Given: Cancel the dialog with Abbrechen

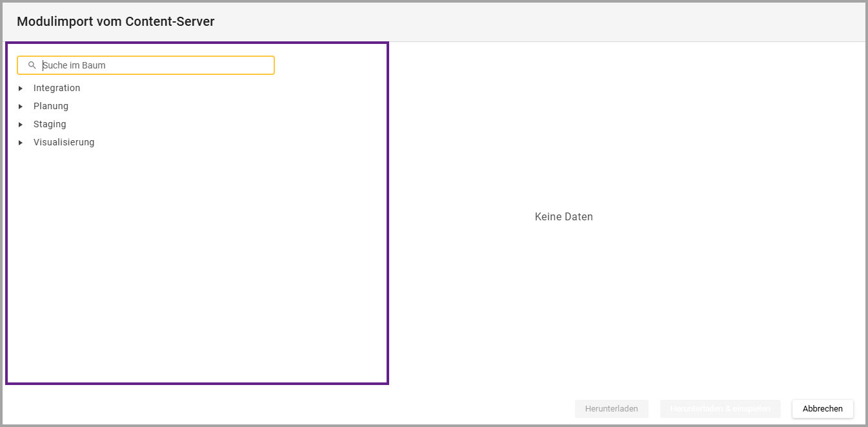Looking at the screenshot, I should point(822,409).
